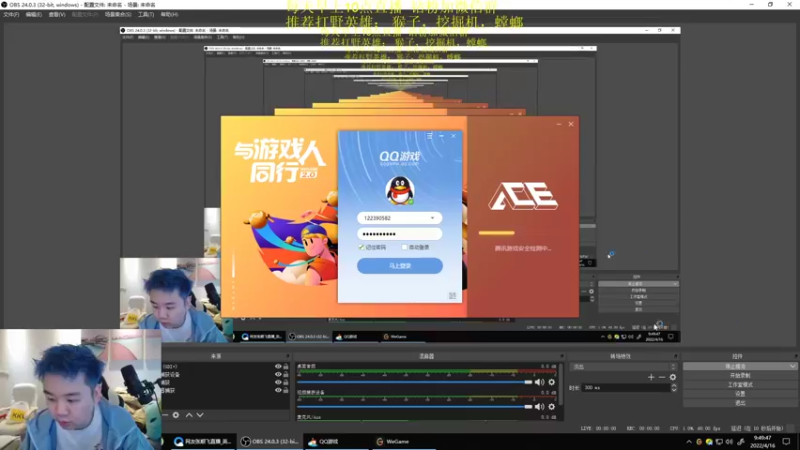Open the 编辑(E) menu

(34, 15)
